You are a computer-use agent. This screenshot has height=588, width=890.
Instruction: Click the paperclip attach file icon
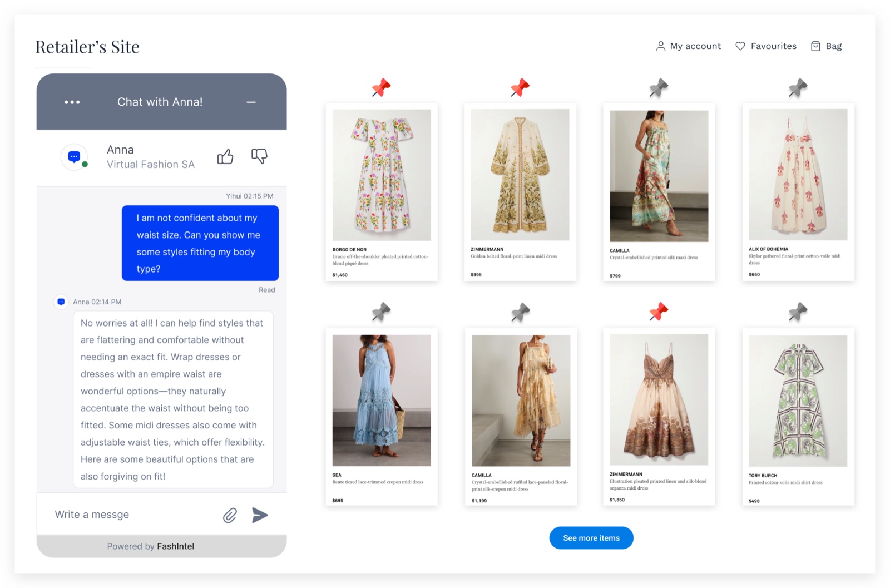point(230,515)
